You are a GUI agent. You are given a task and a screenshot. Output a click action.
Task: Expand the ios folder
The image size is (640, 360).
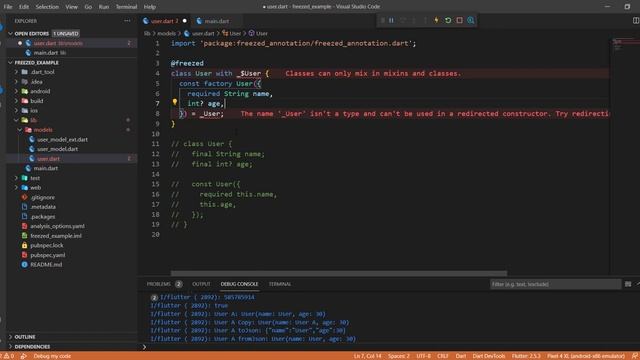(34, 111)
